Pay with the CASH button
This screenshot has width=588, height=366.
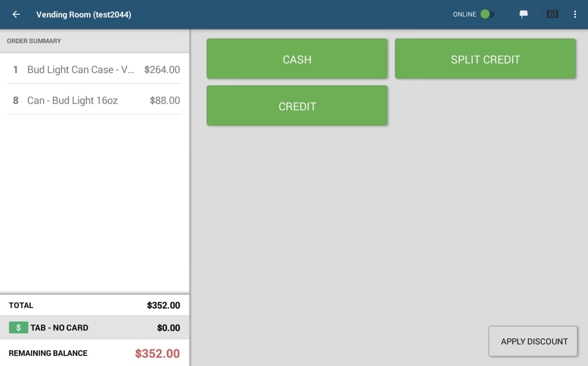[297, 59]
